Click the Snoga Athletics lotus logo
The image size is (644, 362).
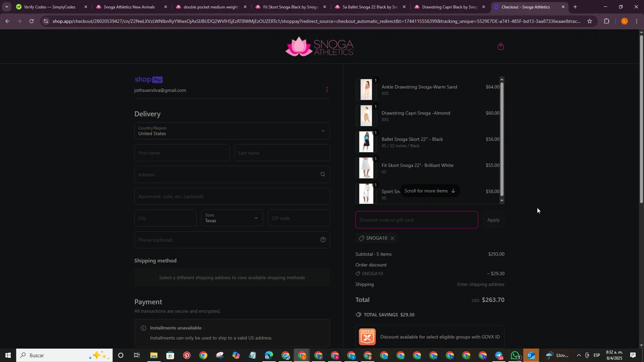(320, 46)
